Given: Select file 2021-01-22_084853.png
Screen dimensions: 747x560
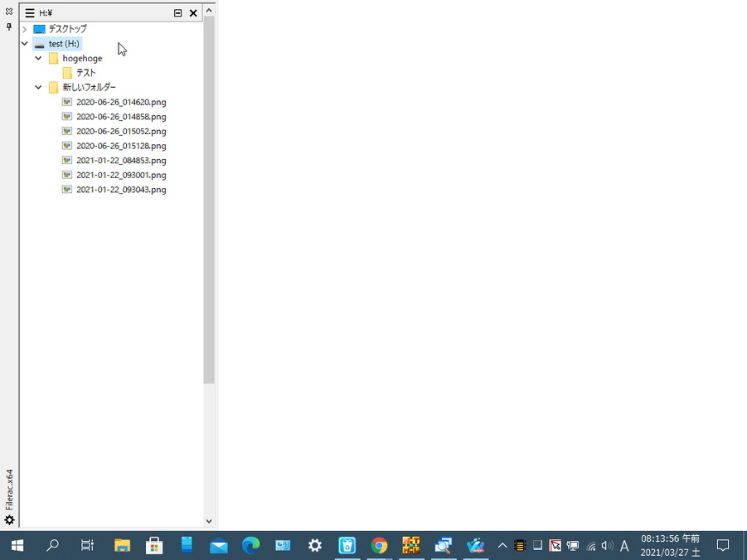Looking at the screenshot, I should click(x=121, y=161).
